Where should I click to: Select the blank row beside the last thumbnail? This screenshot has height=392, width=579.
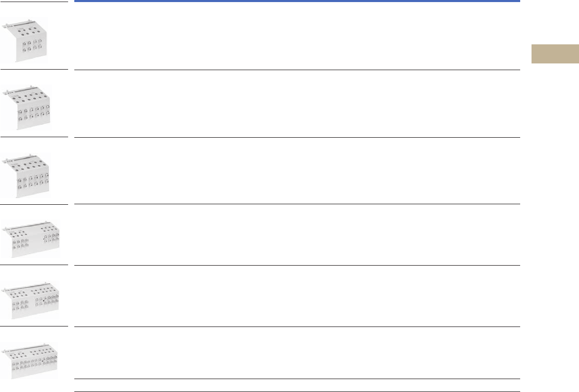click(x=297, y=353)
